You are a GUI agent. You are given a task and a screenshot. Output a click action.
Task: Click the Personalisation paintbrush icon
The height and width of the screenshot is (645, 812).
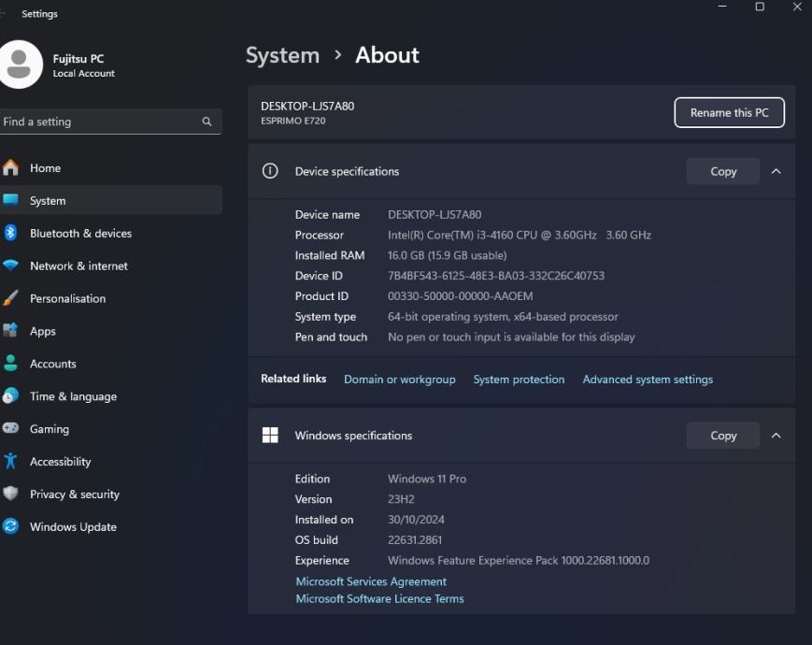pyautogui.click(x=11, y=299)
